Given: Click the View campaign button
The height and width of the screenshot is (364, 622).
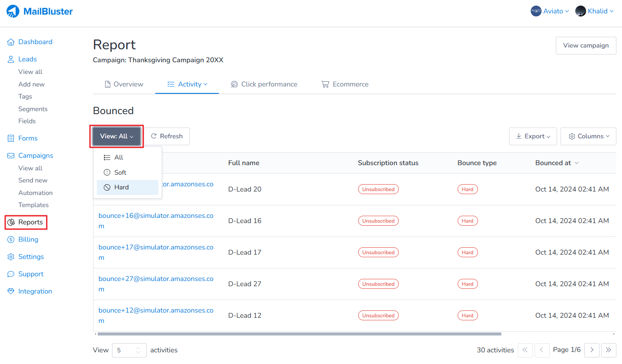Looking at the screenshot, I should pos(586,45).
